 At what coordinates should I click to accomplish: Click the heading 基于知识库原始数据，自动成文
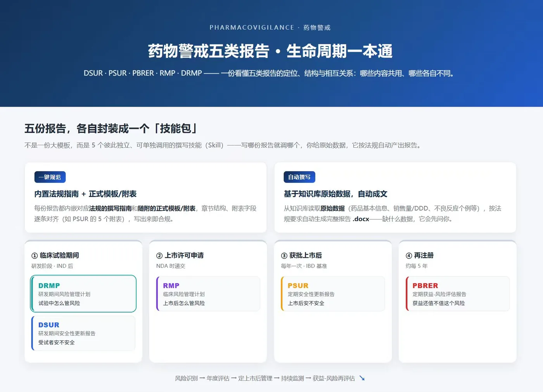pos(335,194)
